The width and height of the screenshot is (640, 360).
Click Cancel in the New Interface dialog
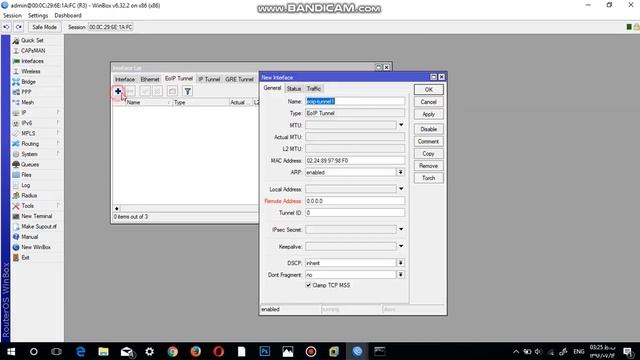429,102
